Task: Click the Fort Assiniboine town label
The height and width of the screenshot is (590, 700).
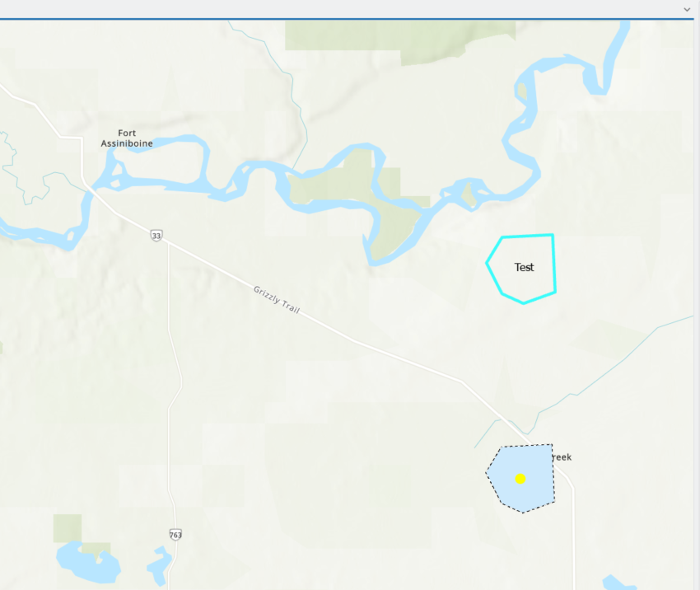Action: (x=127, y=138)
